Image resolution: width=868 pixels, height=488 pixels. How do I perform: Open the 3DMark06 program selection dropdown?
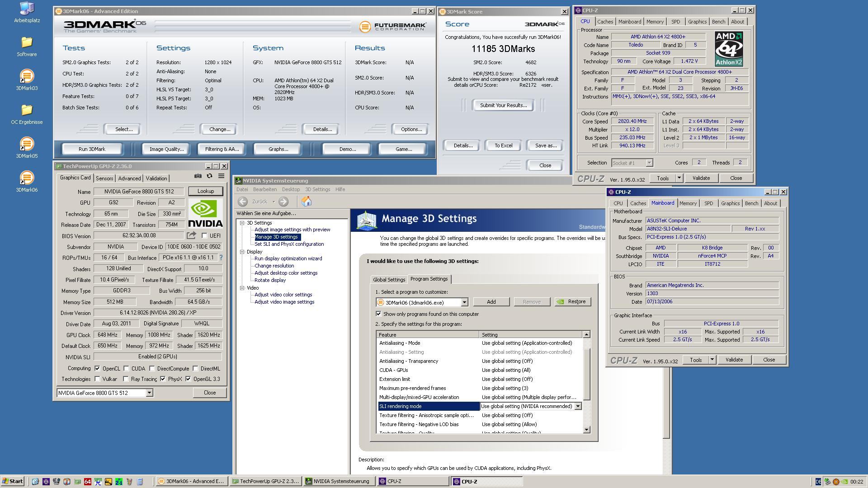coord(464,302)
